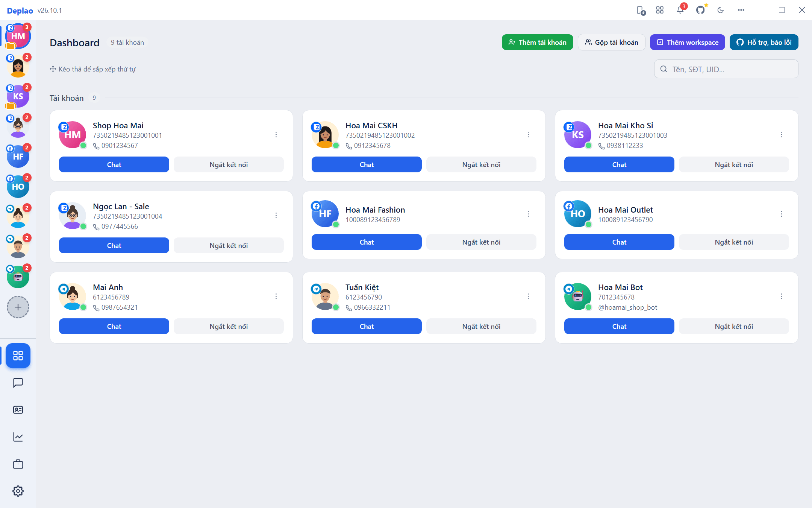
Task: Open Chat for Shop Hoa Mai
Action: 114,164
